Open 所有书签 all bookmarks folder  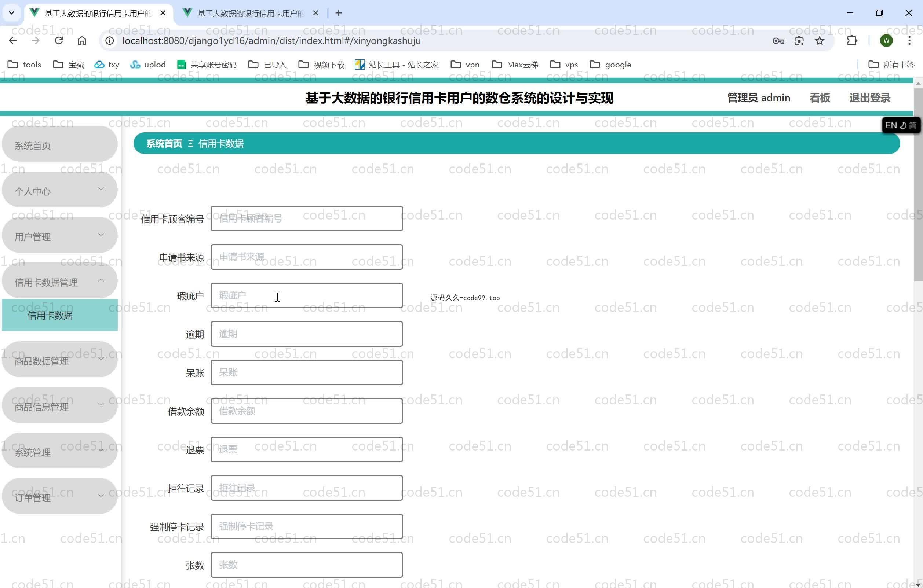point(891,65)
